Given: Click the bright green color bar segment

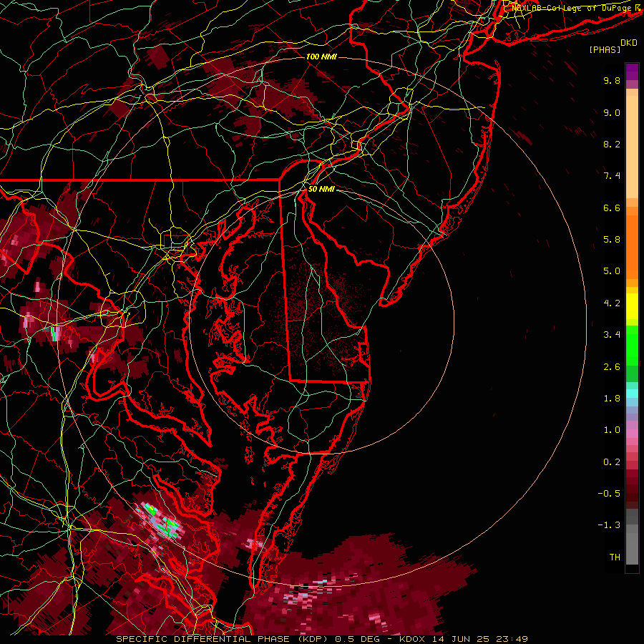Looking at the screenshot, I should [632, 345].
